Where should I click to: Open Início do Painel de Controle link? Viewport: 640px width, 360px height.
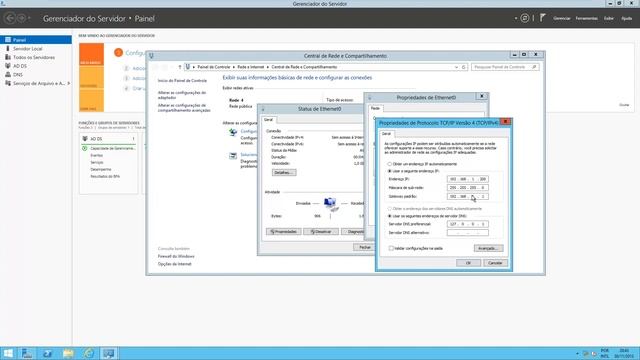[x=182, y=81]
